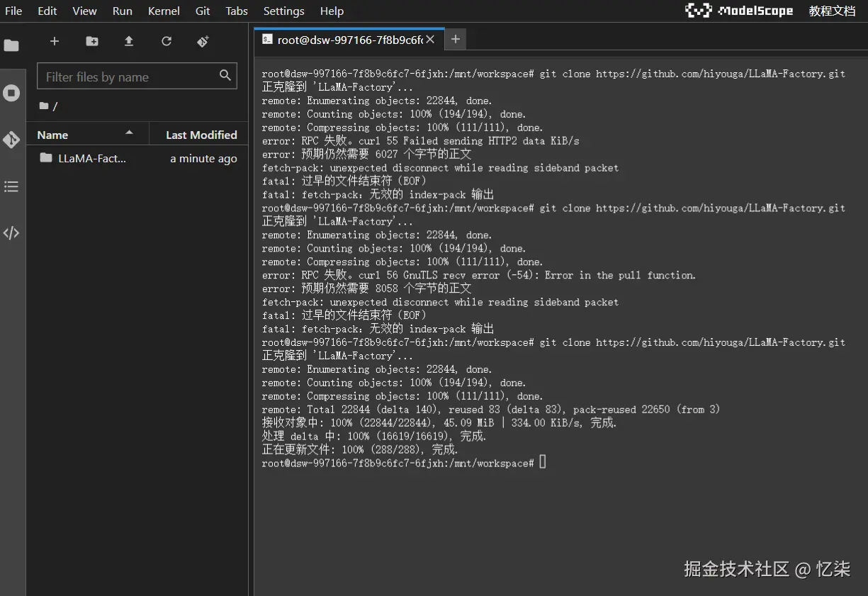Open the View menu

84,11
